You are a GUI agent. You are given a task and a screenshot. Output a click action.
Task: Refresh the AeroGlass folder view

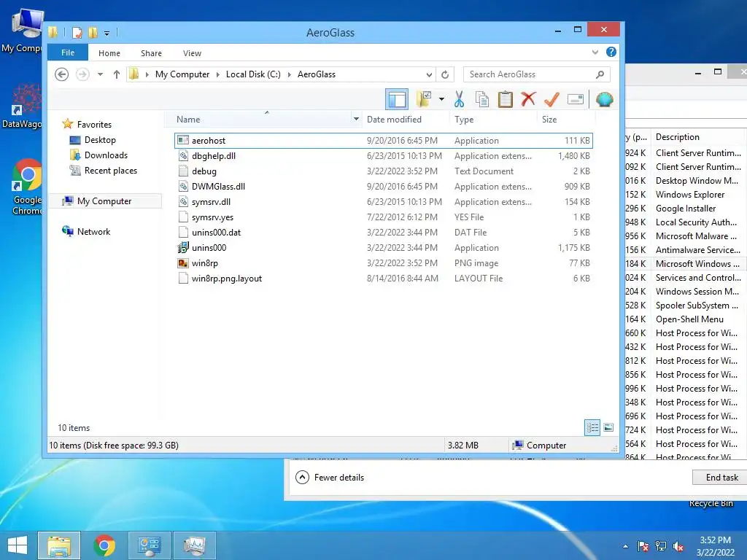445,74
